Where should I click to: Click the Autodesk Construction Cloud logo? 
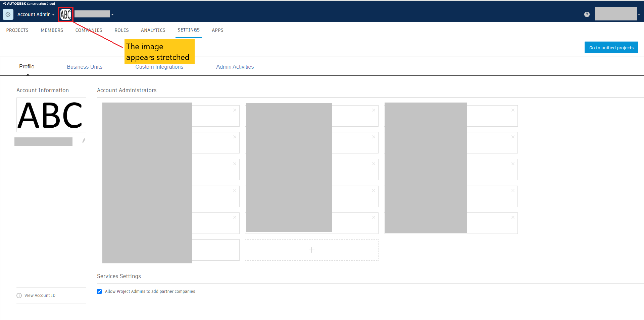(x=29, y=3)
